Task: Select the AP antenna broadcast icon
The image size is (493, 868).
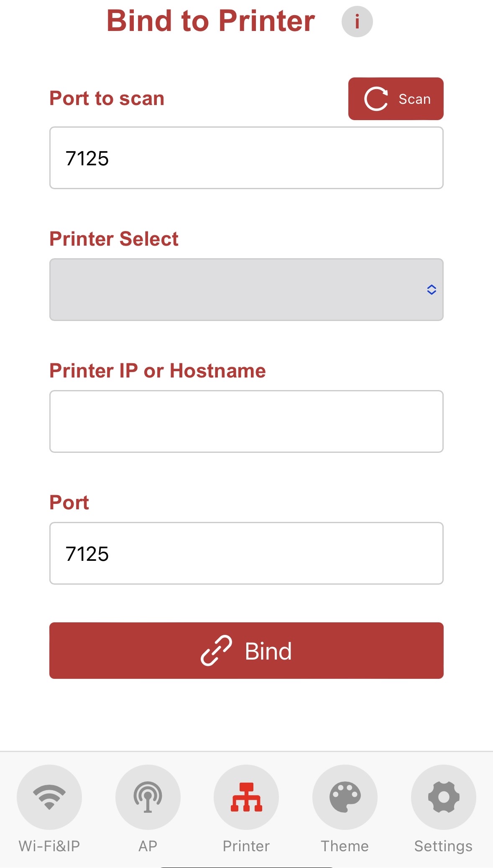Action: pos(148,797)
